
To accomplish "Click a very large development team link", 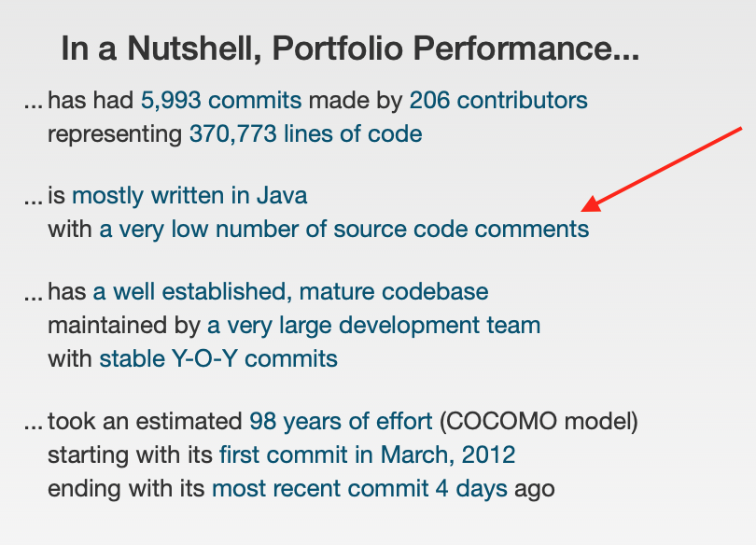I will point(373,326).
